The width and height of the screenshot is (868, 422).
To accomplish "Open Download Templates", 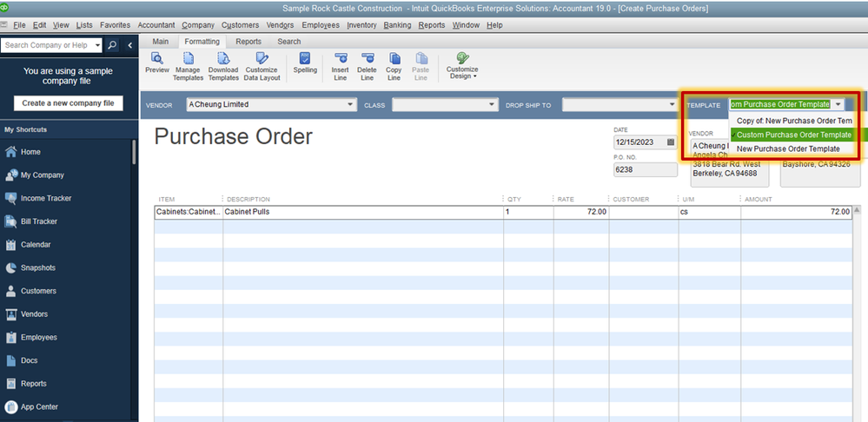I will point(223,67).
